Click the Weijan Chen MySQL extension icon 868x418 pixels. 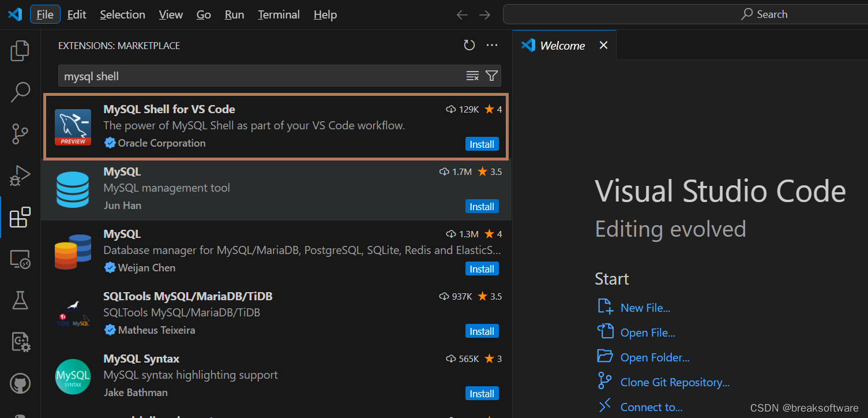[x=73, y=252]
